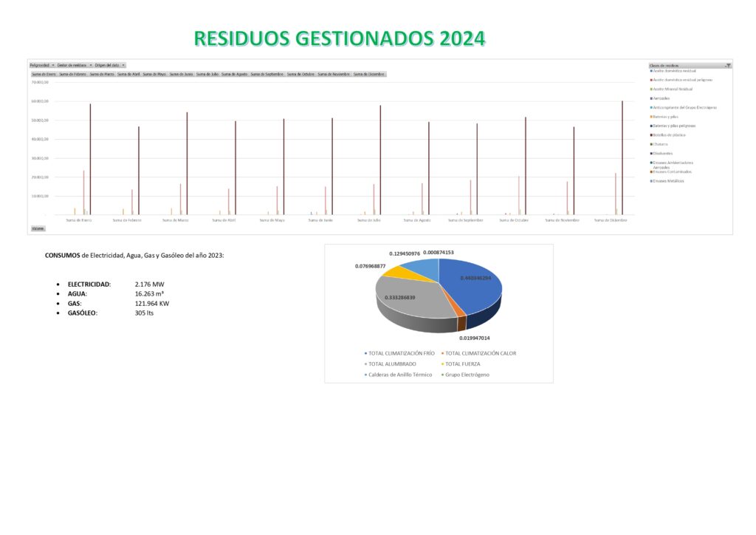This screenshot has width=756, height=535.
Task: Click the Chatarra legend marker
Action: (x=650, y=144)
